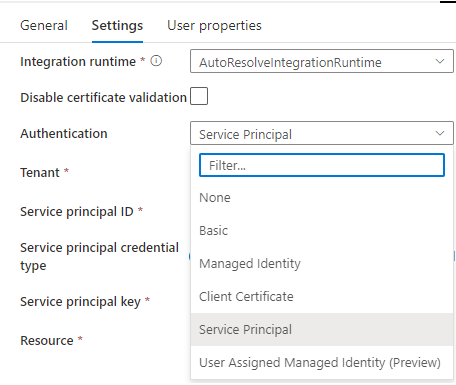
Task: Choose None authentication option
Action: 322,198
